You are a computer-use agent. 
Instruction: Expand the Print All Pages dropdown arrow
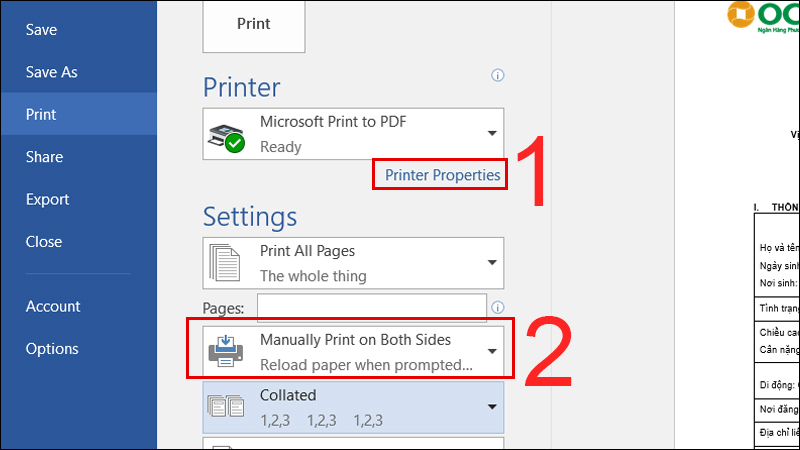pyautogui.click(x=492, y=263)
